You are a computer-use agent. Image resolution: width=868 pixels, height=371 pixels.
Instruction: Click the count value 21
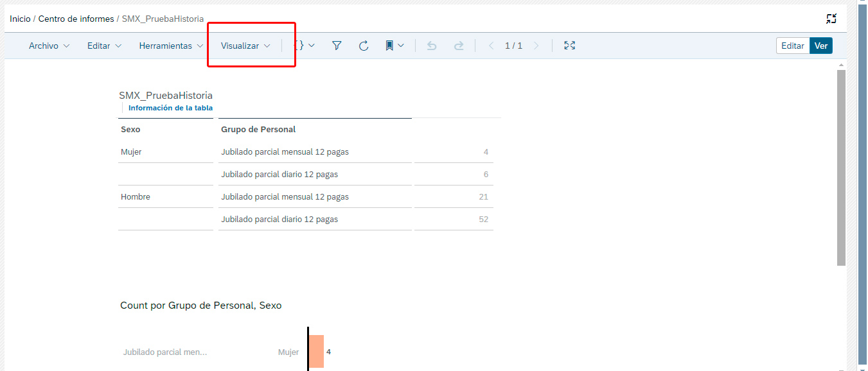tap(484, 196)
